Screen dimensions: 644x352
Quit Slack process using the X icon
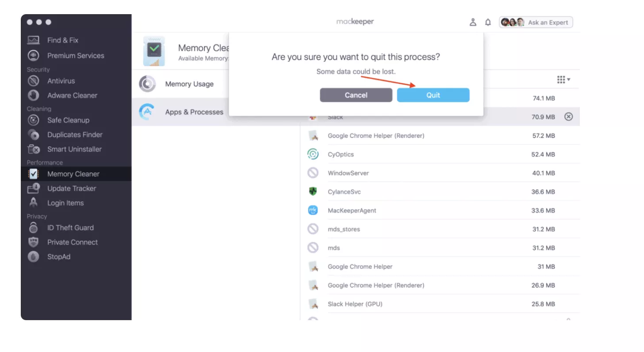(x=569, y=117)
